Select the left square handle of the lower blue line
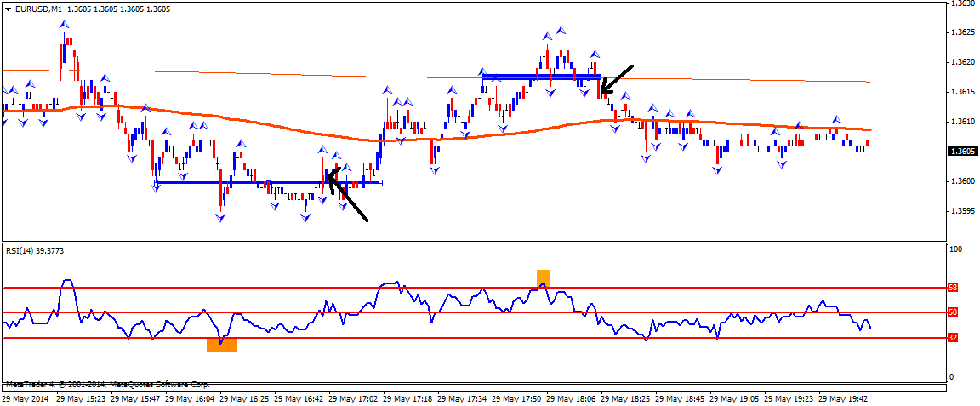The width and height of the screenshot is (980, 406). pos(157,183)
